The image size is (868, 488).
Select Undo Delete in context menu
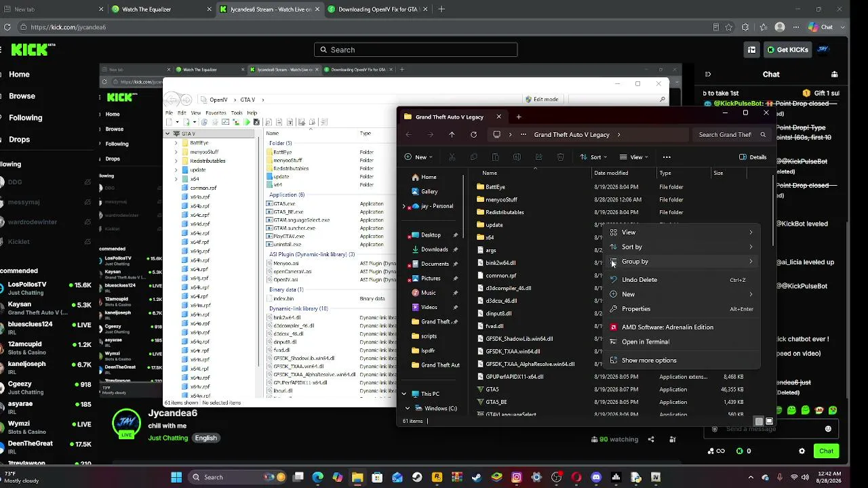tap(682, 280)
